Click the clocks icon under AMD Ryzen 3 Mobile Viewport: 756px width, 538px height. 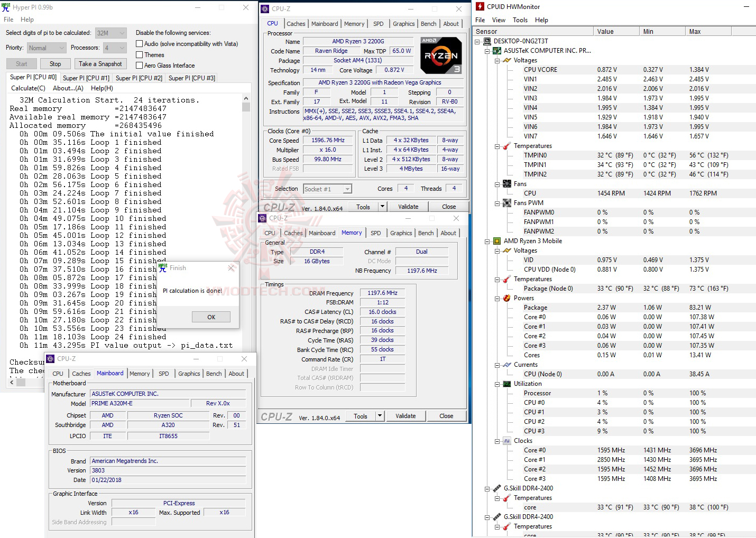(x=506, y=440)
